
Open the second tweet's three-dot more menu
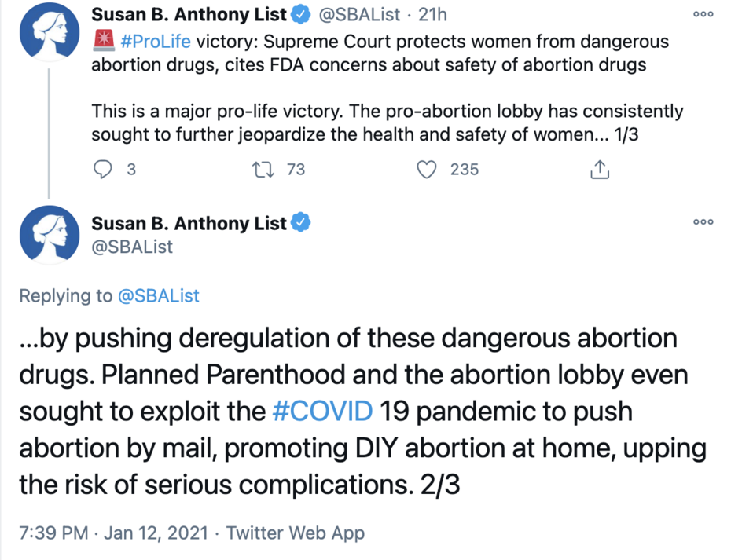click(702, 222)
